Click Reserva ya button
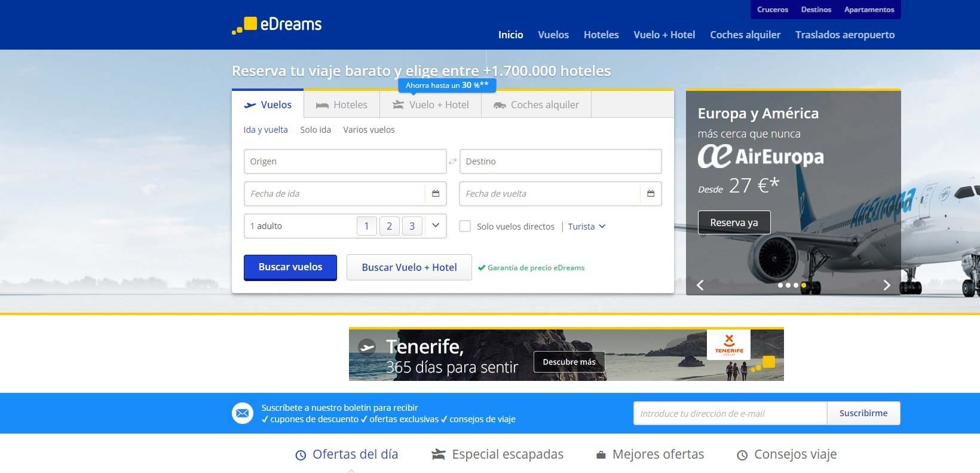Viewport: 980px width, 473px height. (734, 222)
